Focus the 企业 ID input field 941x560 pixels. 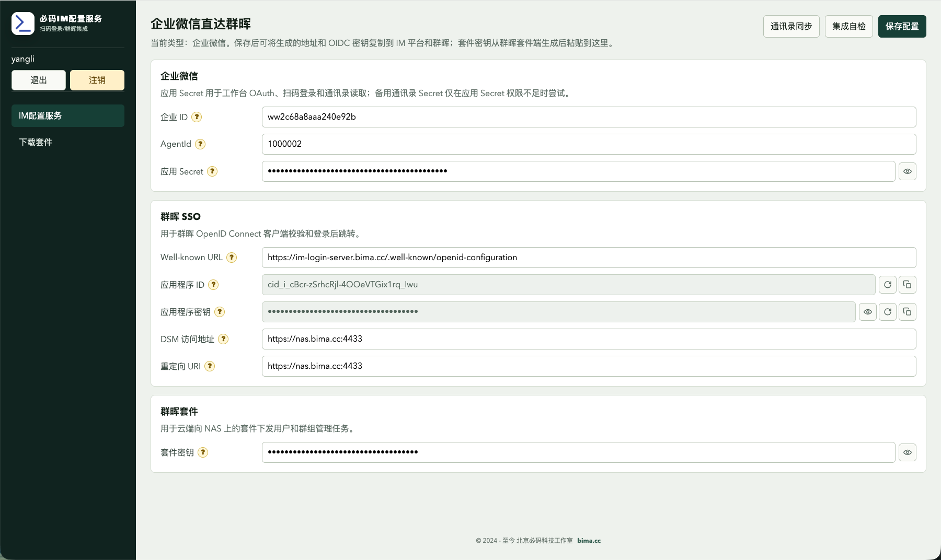pos(589,117)
